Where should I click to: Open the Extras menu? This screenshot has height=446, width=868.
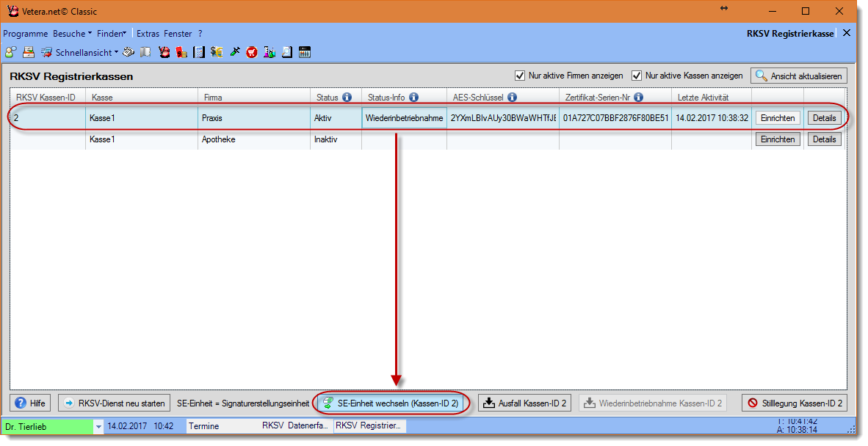coord(148,34)
